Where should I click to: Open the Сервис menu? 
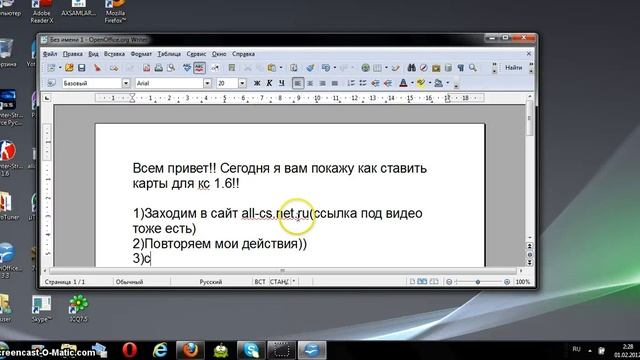click(x=196, y=54)
